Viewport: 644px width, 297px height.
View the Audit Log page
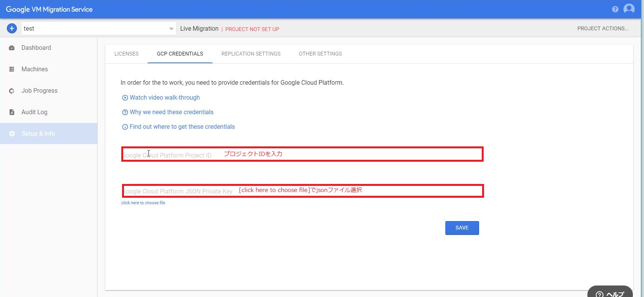point(49,112)
